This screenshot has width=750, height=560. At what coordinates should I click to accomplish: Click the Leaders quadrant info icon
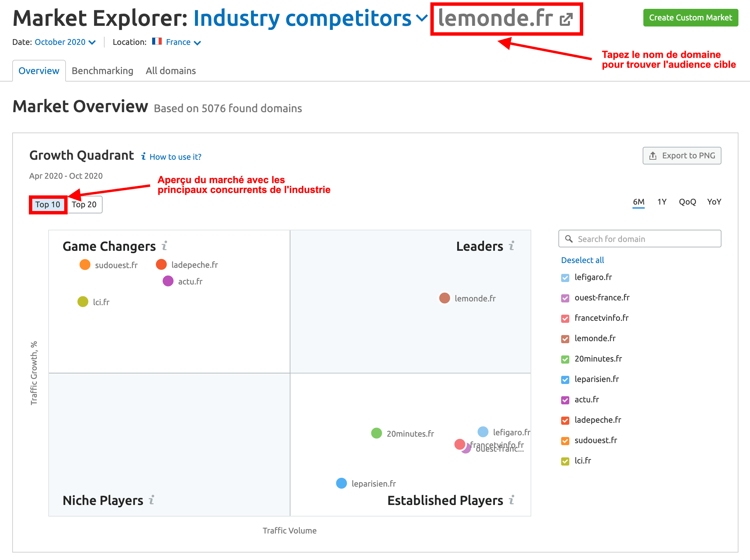click(x=512, y=246)
